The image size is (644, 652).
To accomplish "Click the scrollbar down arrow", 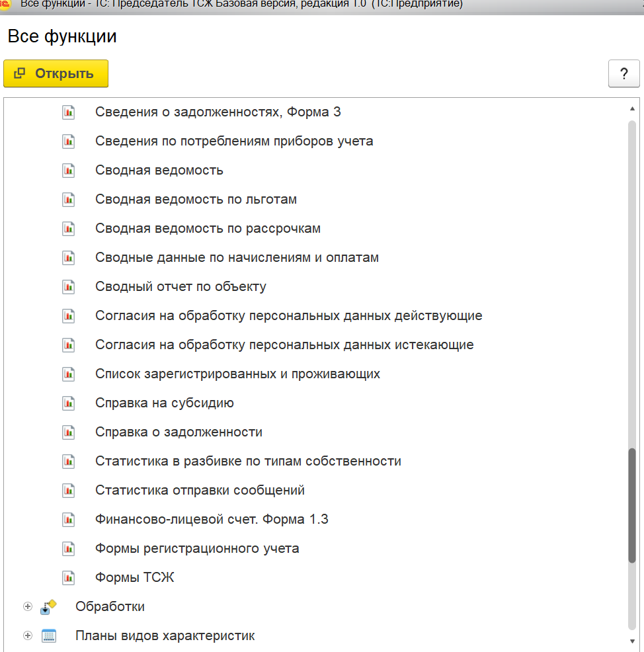I will coord(632,641).
